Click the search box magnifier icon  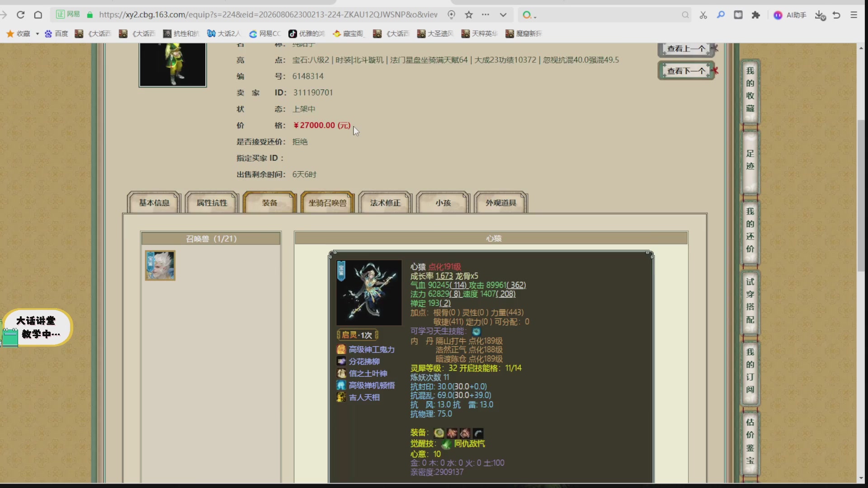pos(685,15)
